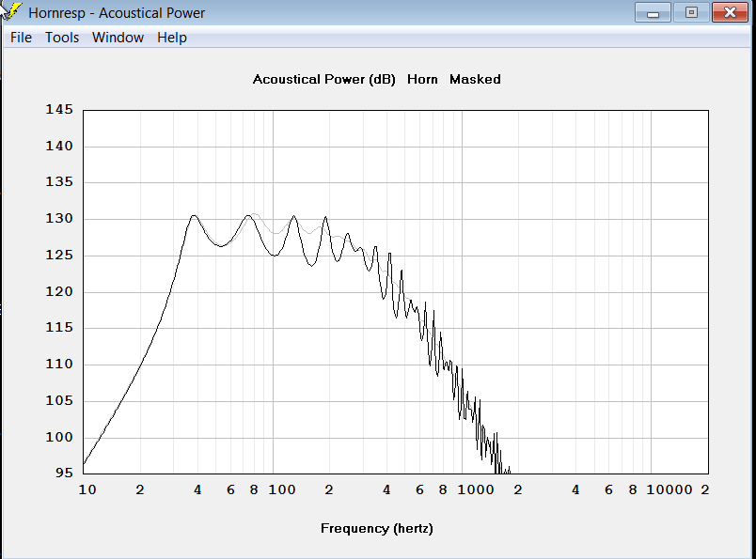Click the 95 dB y-axis value

pos(64,473)
